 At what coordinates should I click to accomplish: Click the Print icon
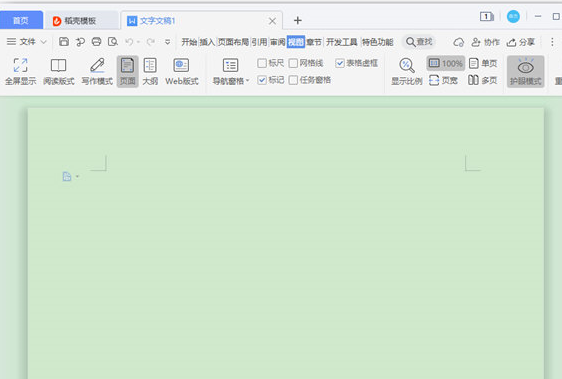coord(96,42)
